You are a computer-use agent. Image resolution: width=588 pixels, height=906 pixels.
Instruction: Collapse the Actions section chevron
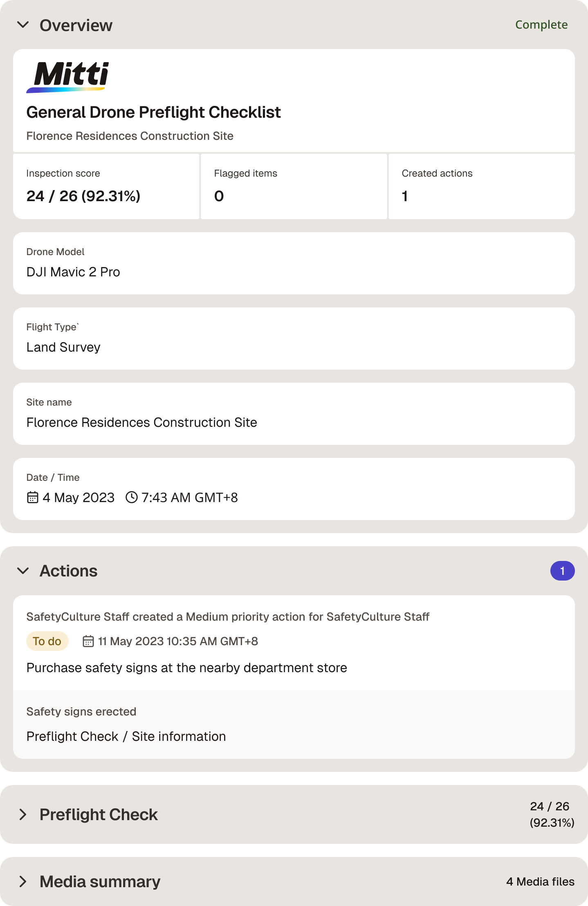pos(23,571)
